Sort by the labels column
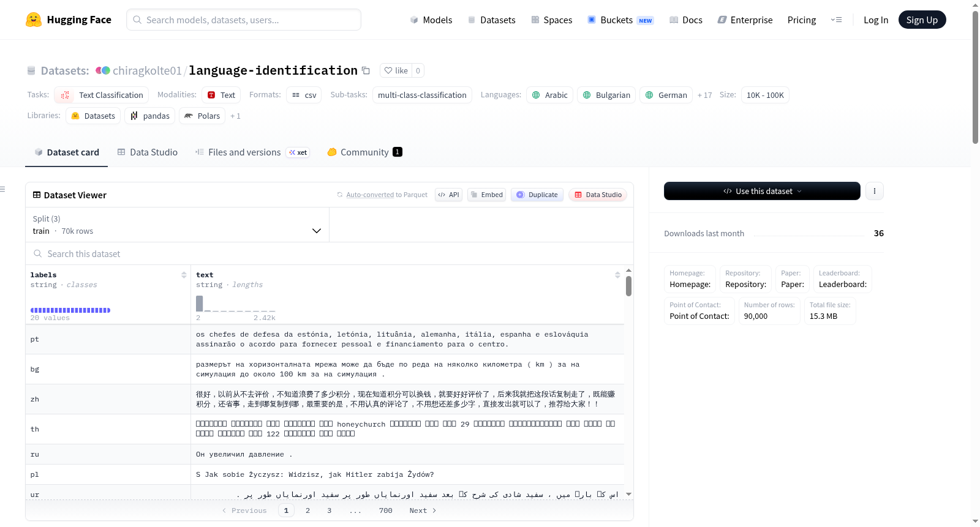Image resolution: width=980 pixels, height=527 pixels. point(184,275)
